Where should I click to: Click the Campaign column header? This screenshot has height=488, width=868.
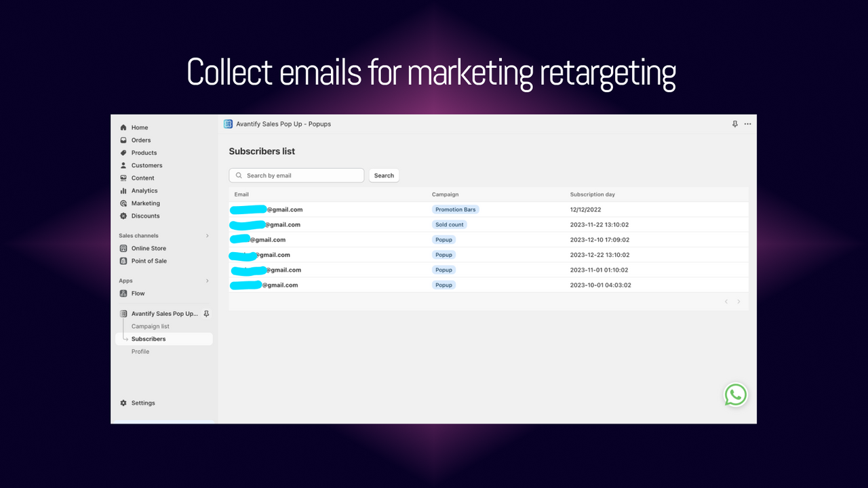pos(446,195)
